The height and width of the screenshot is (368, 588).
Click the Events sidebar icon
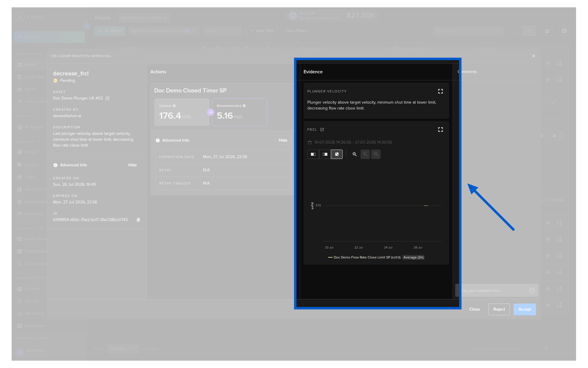click(20, 152)
